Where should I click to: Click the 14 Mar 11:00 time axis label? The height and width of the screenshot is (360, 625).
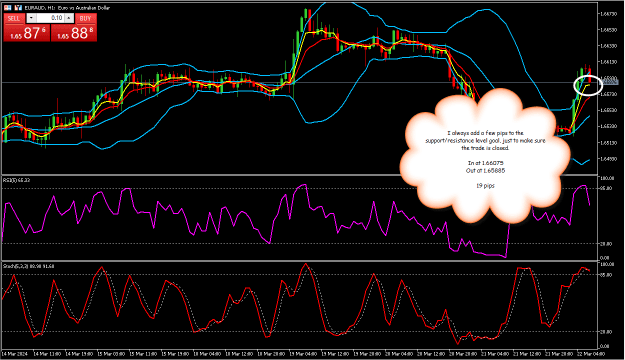[x=47, y=354]
